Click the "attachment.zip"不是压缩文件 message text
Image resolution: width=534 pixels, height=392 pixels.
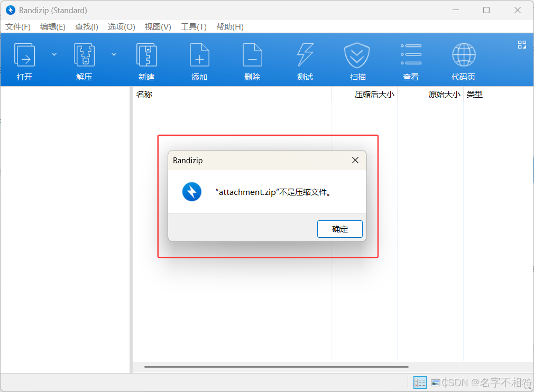[x=273, y=192]
